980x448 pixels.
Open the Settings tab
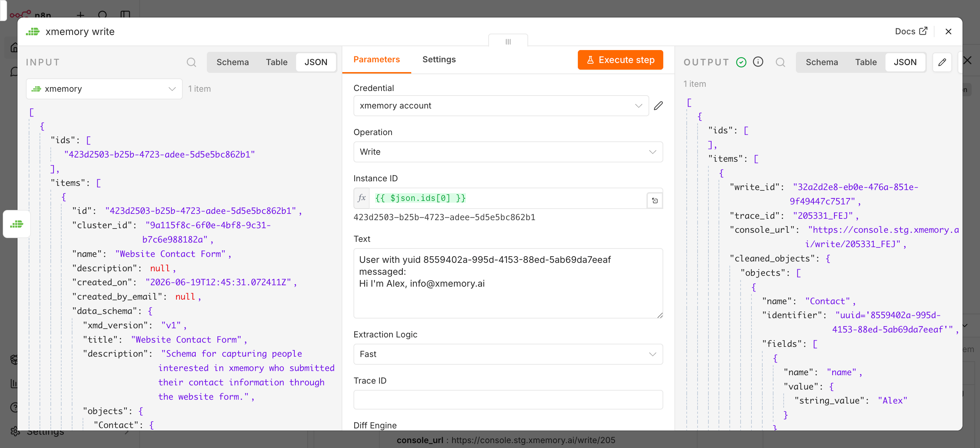click(439, 60)
